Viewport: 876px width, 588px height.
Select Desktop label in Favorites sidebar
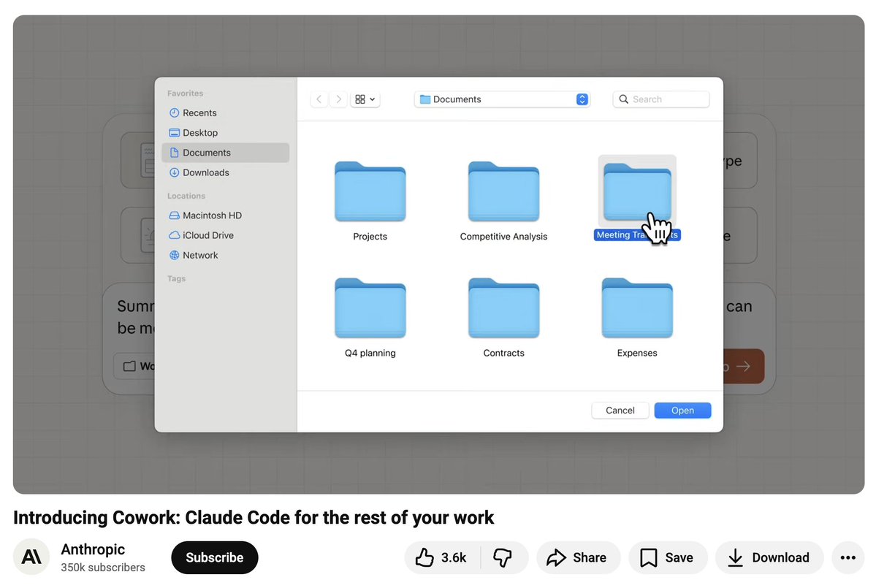click(200, 133)
